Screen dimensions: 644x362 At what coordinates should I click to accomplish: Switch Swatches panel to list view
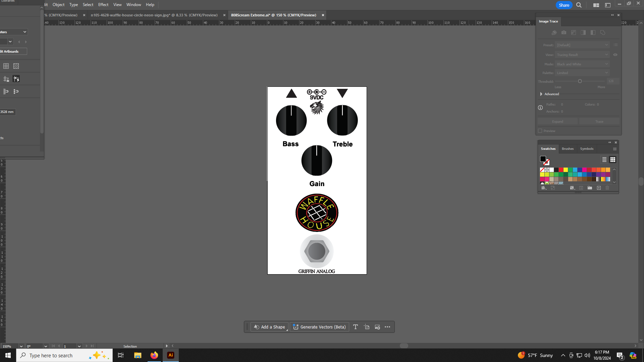click(604, 160)
